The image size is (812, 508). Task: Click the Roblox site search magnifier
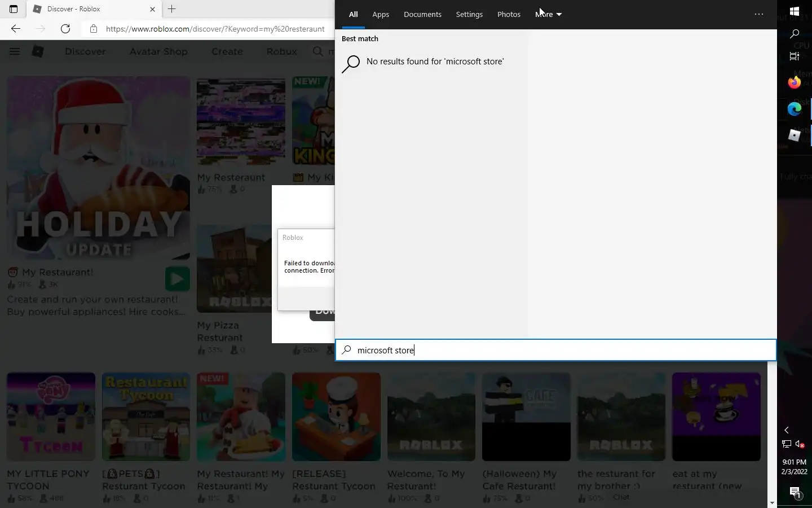pyautogui.click(x=318, y=51)
